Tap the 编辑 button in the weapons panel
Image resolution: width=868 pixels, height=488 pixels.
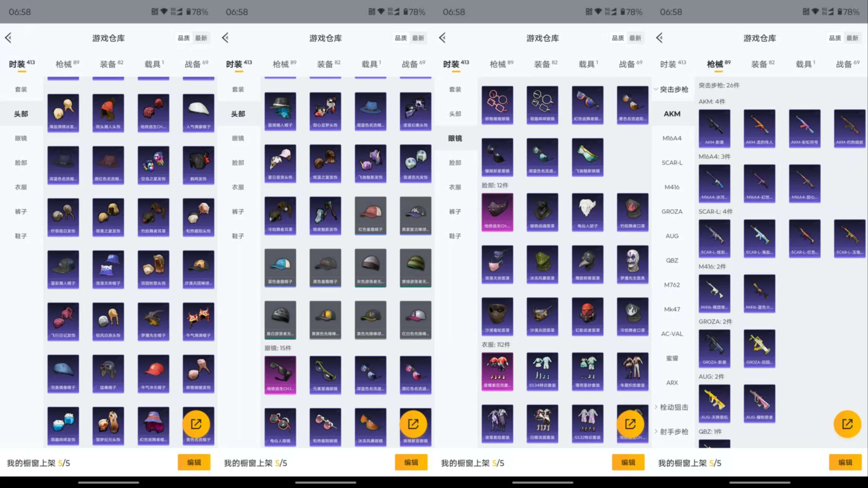pos(845,462)
